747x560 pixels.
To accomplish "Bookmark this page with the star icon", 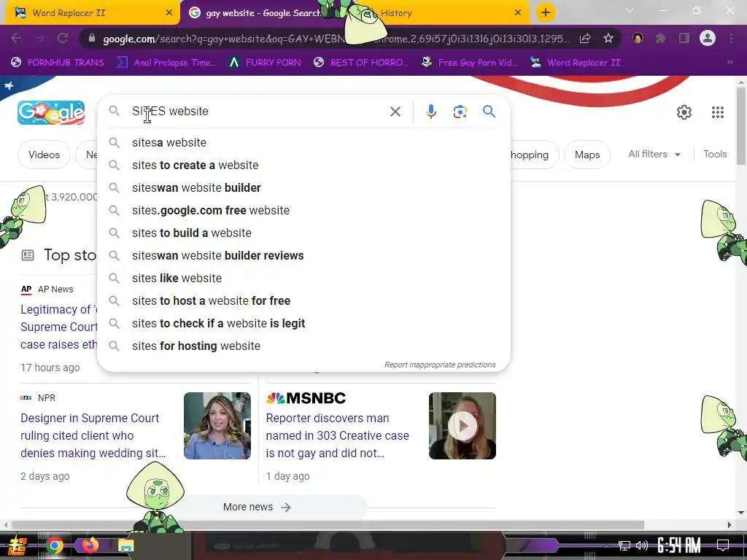I will pyautogui.click(x=608, y=38).
